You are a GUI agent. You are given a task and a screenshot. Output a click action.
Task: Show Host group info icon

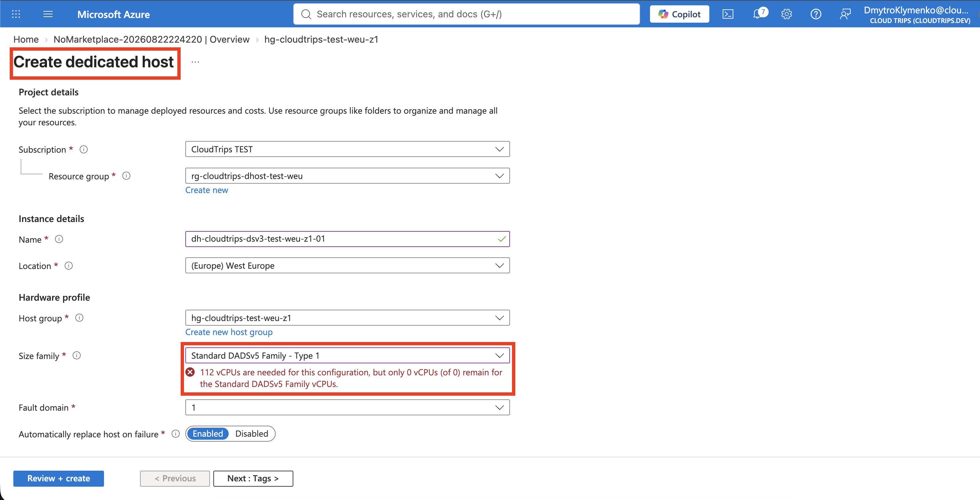[79, 318]
